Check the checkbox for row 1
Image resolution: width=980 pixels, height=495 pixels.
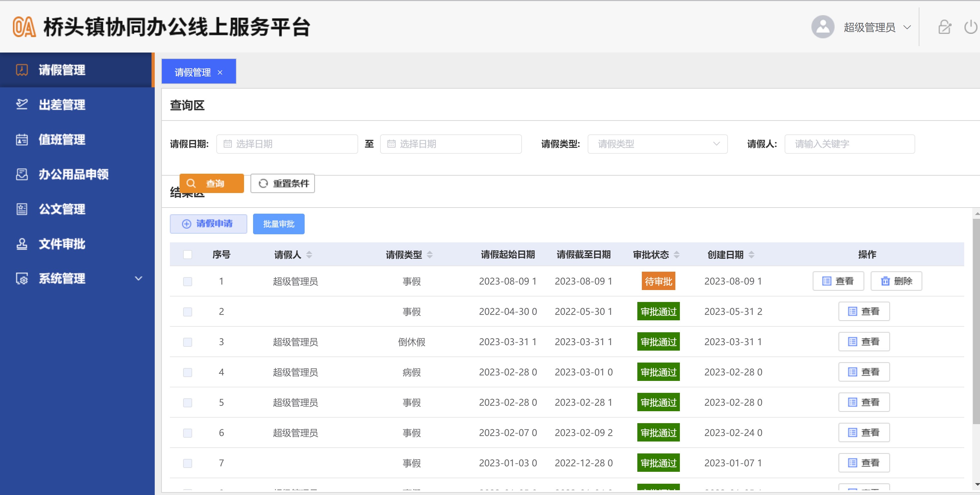188,281
